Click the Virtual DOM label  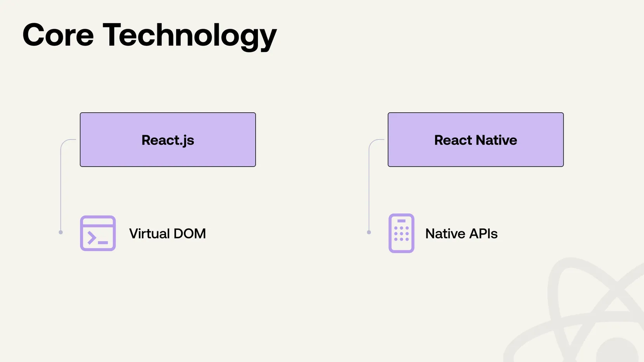168,234
